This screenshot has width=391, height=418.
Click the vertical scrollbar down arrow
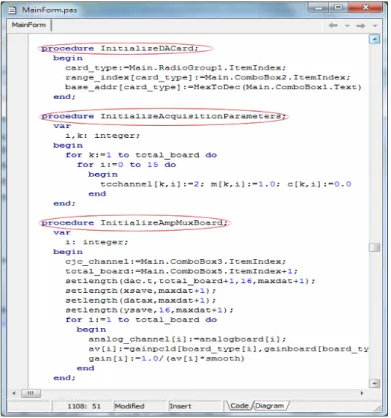(375, 383)
